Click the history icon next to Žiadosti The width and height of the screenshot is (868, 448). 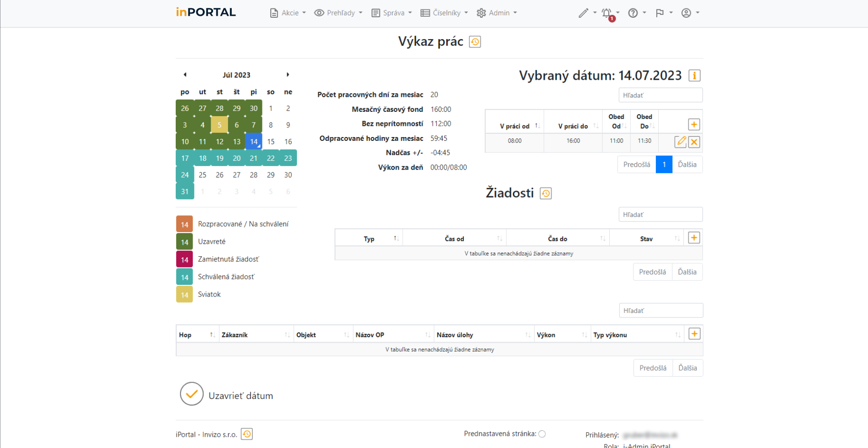[546, 193]
